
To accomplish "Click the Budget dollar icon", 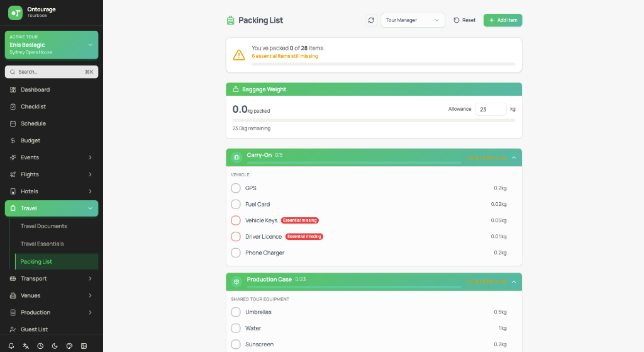I will point(13,140).
